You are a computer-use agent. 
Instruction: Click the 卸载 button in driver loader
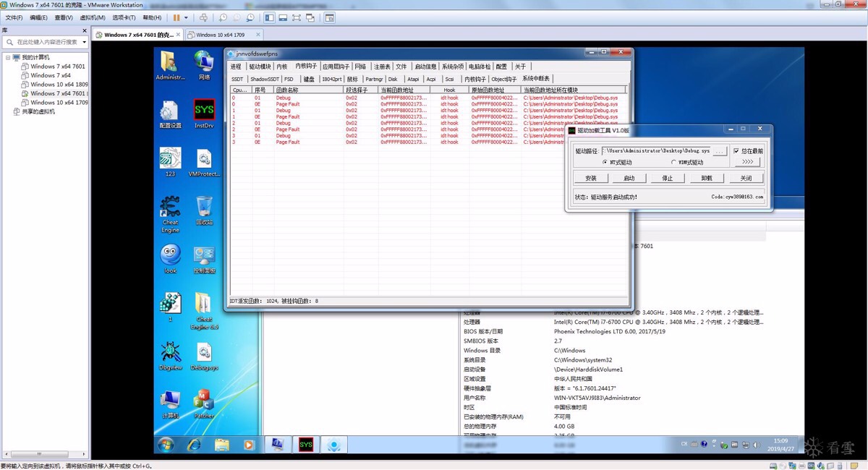click(x=707, y=178)
